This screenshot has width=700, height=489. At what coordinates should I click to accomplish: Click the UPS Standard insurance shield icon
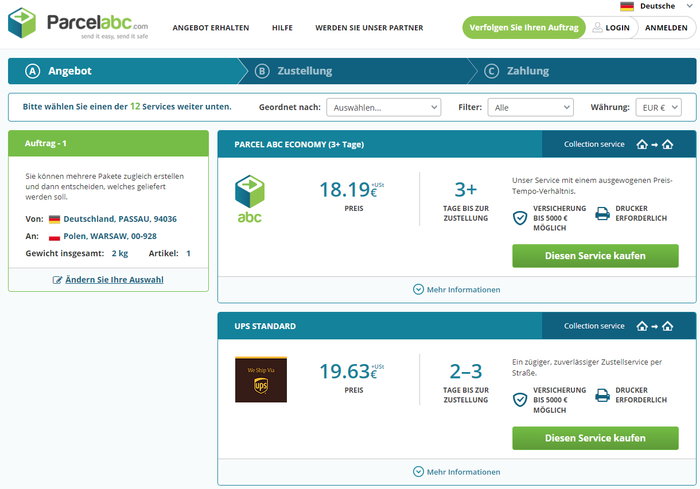pyautogui.click(x=520, y=400)
